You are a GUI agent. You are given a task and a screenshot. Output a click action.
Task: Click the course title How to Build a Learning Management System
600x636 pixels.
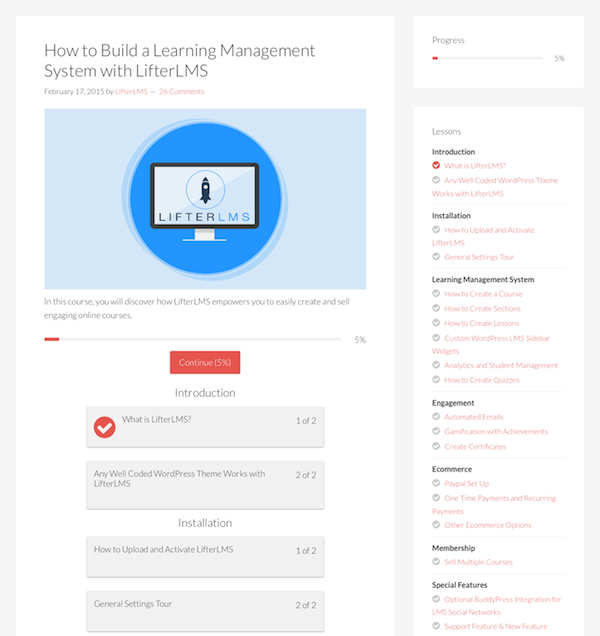179,60
